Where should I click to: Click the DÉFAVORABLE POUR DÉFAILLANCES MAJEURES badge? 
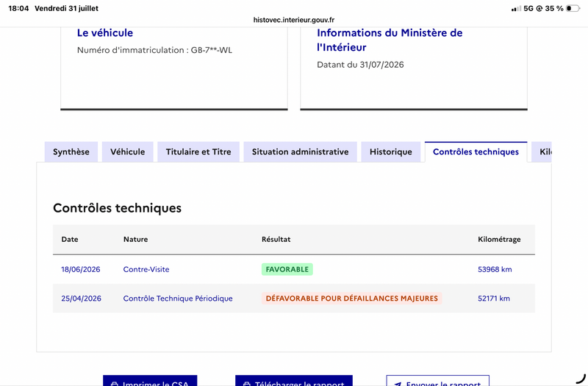pos(352,299)
